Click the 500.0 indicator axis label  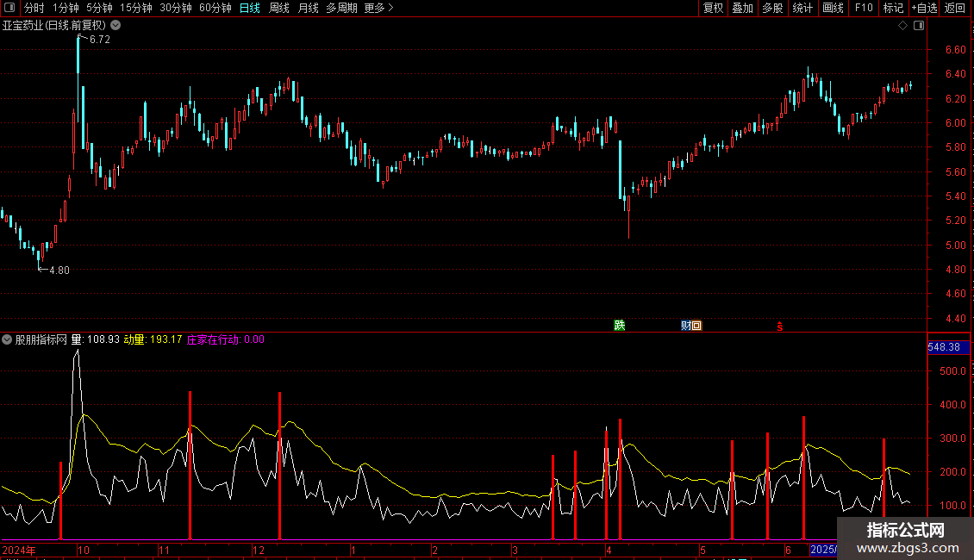952,371
